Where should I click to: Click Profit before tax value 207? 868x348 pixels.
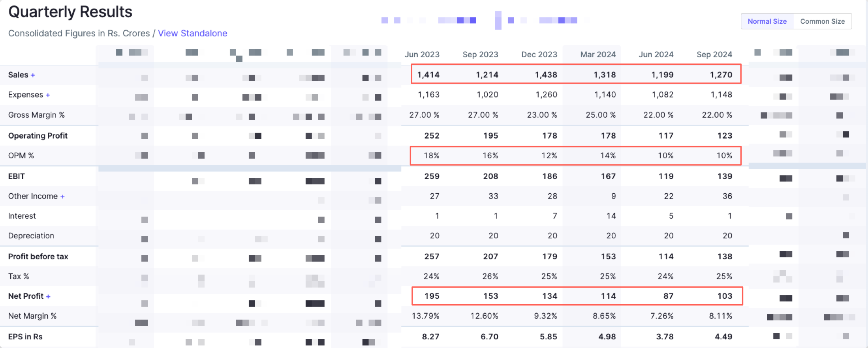pyautogui.click(x=490, y=256)
